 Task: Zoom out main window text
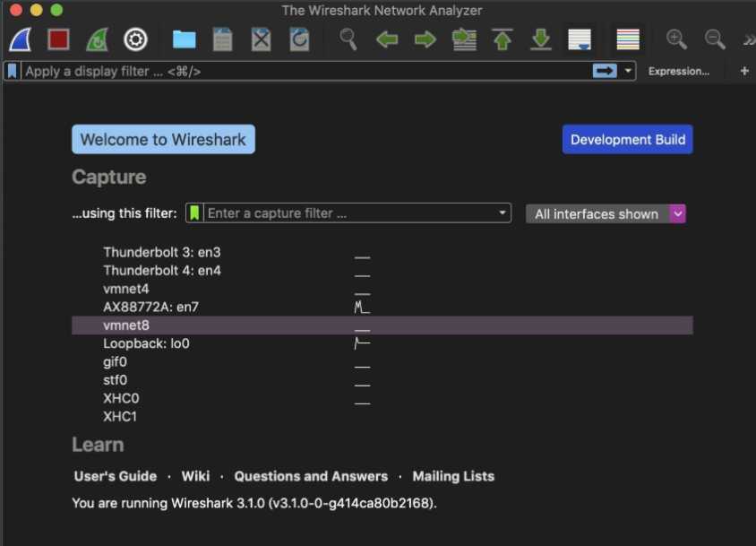(715, 39)
